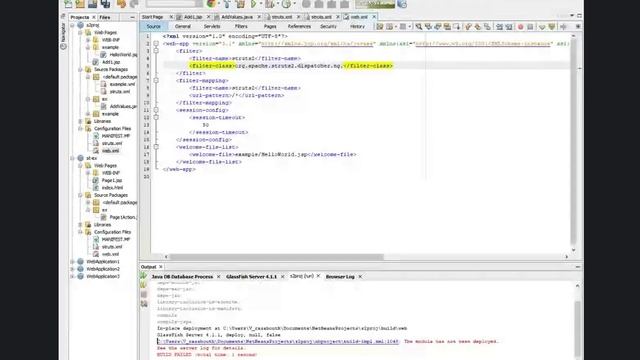
Task: Close the Output window tab
Action: pyautogui.click(x=161, y=267)
